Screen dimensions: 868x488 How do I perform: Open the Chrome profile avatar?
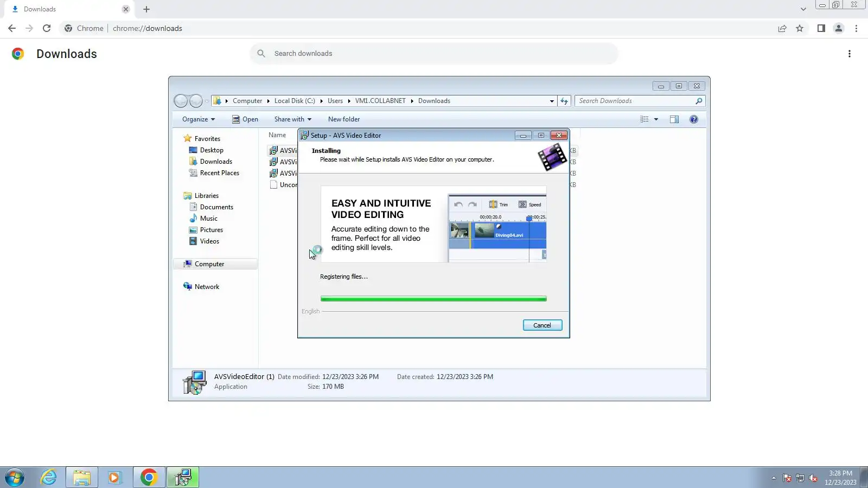pyautogui.click(x=839, y=28)
